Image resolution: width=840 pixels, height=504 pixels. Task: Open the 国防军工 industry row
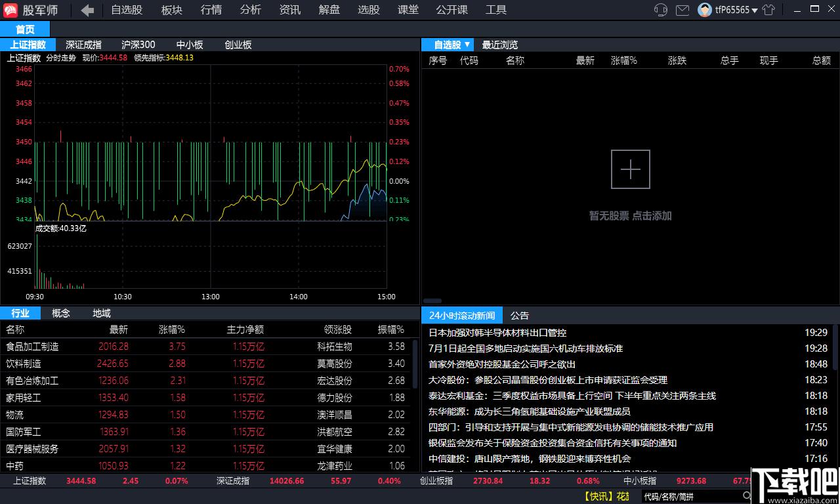[x=206, y=432]
